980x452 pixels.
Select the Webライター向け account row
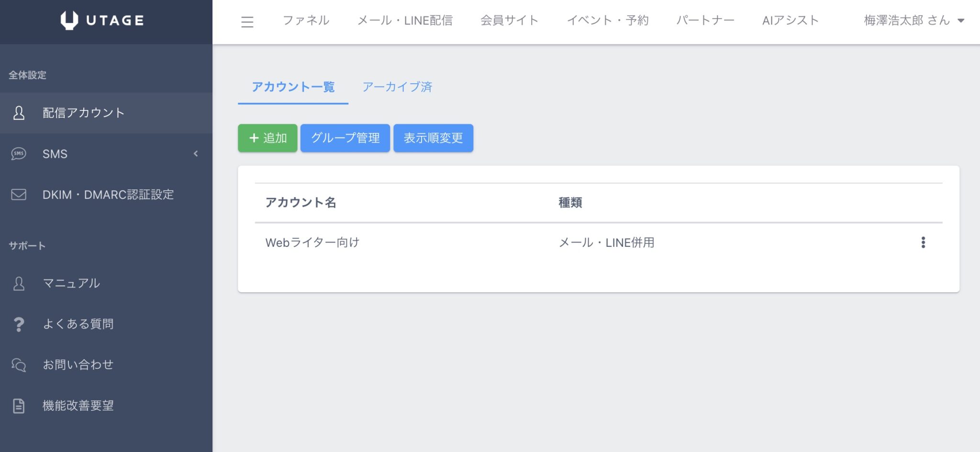[312, 243]
